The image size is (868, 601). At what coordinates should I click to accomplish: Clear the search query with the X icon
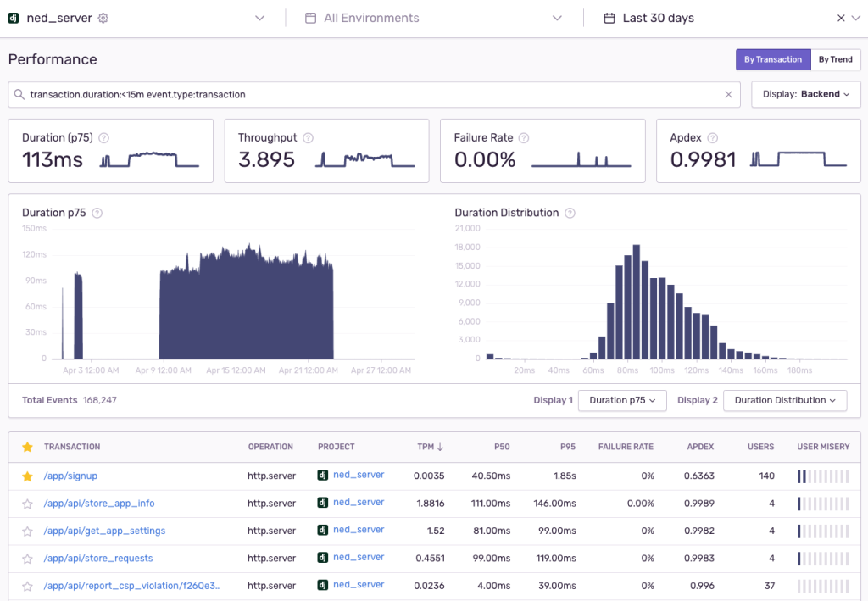pyautogui.click(x=728, y=95)
